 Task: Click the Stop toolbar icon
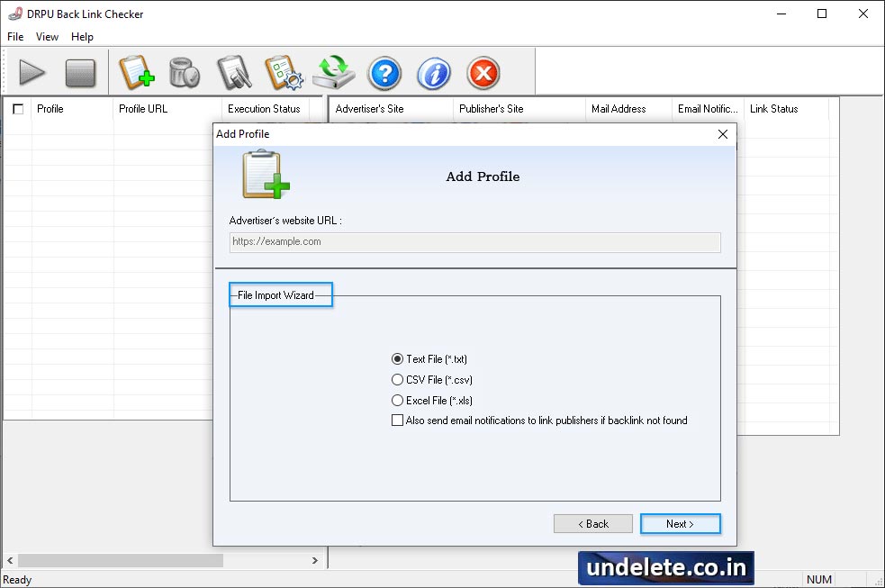(82, 73)
